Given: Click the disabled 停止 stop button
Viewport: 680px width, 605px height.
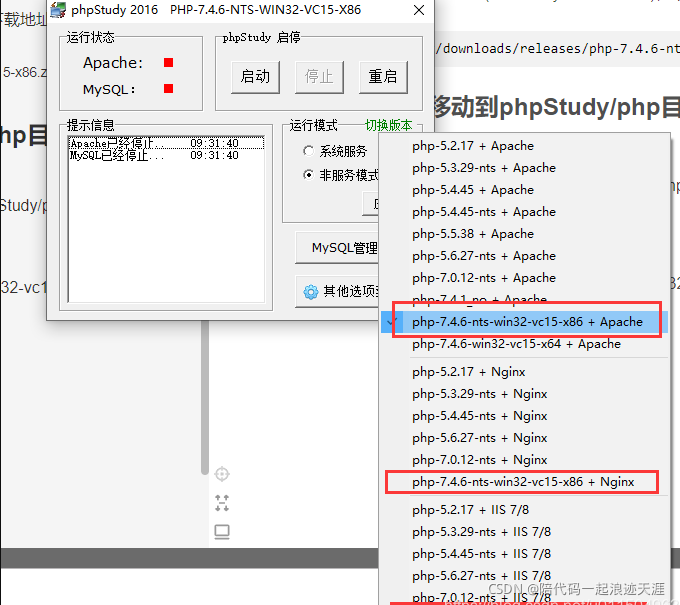Looking at the screenshot, I should [319, 77].
